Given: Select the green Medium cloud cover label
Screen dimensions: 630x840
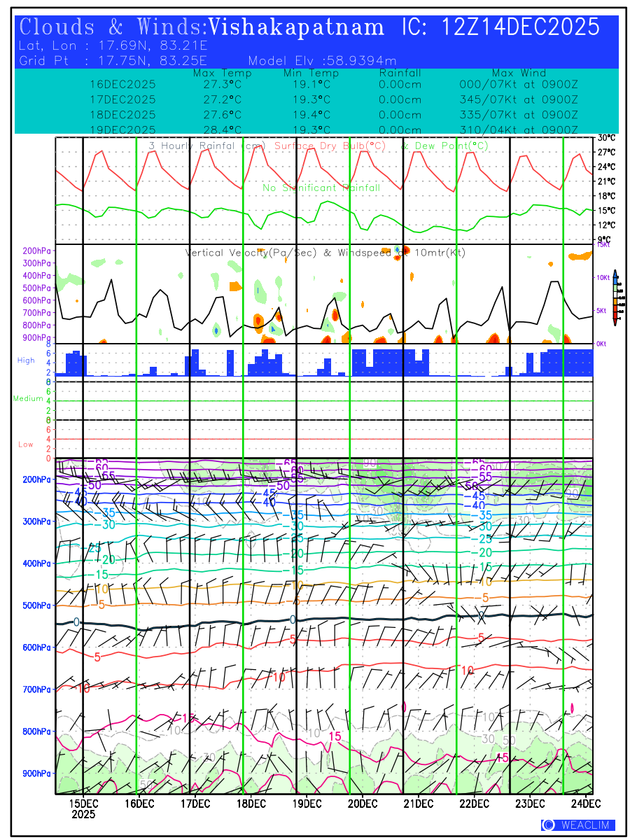Looking at the screenshot, I should pyautogui.click(x=28, y=398).
